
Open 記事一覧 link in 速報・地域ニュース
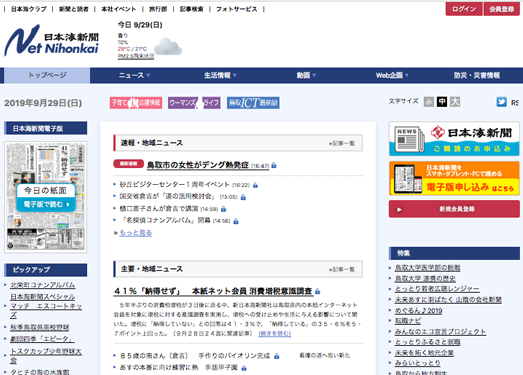(342, 143)
